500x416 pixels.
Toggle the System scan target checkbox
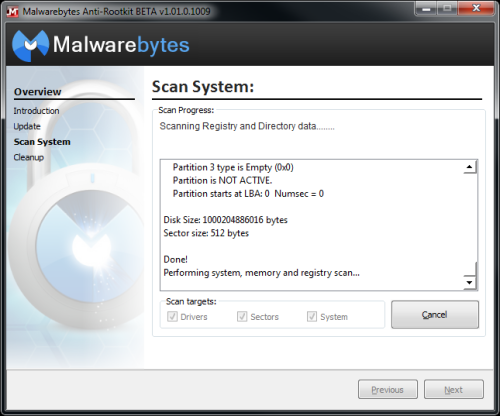[312, 316]
